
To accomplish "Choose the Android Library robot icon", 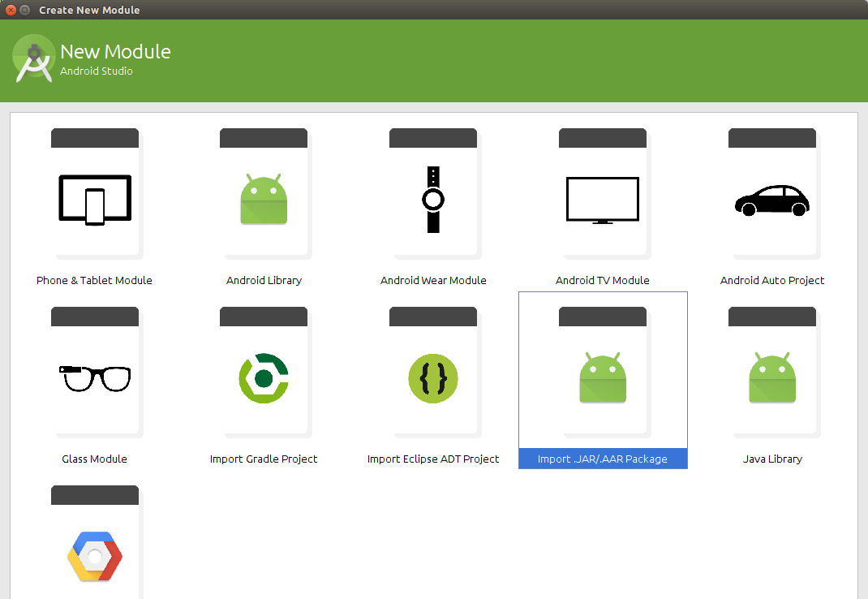I will (264, 199).
